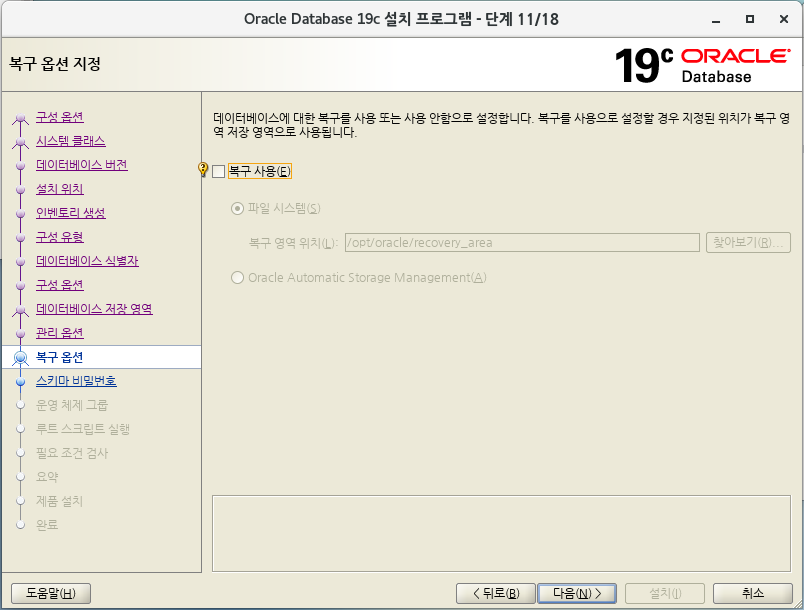This screenshot has height=610, width=804.
Task: Click the 완료 step label
Action: (x=47, y=525)
